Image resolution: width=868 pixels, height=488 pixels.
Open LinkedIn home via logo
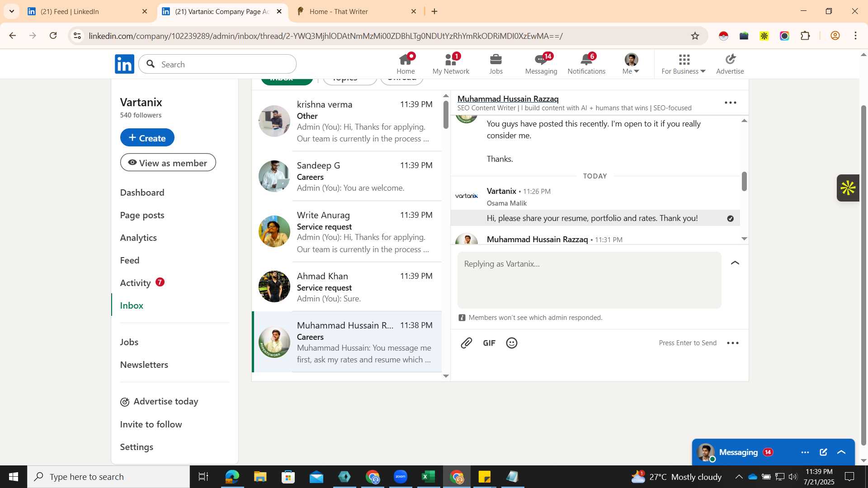point(124,64)
